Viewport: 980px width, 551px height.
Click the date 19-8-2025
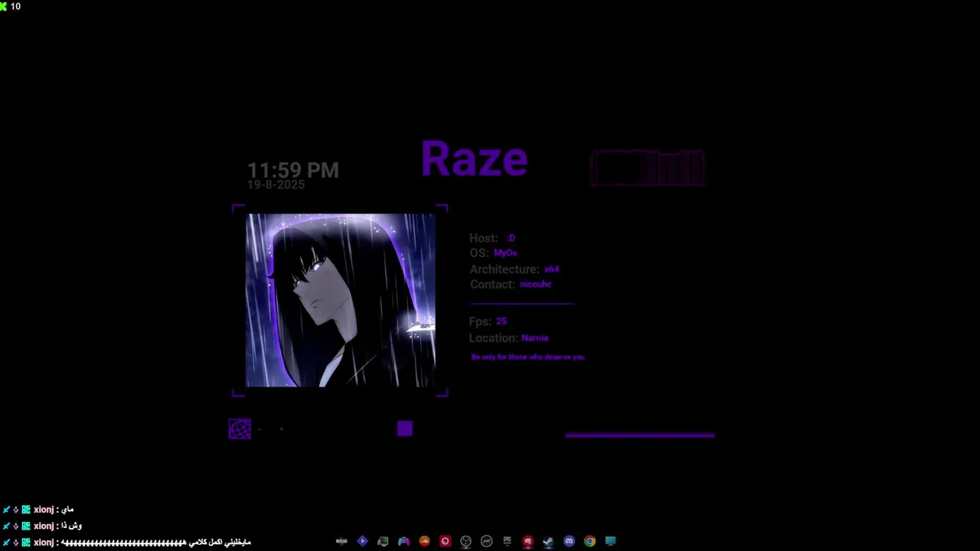pos(276,185)
